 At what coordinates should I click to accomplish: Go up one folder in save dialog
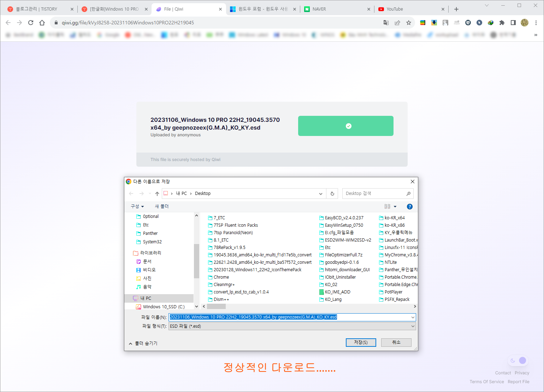[x=157, y=194]
